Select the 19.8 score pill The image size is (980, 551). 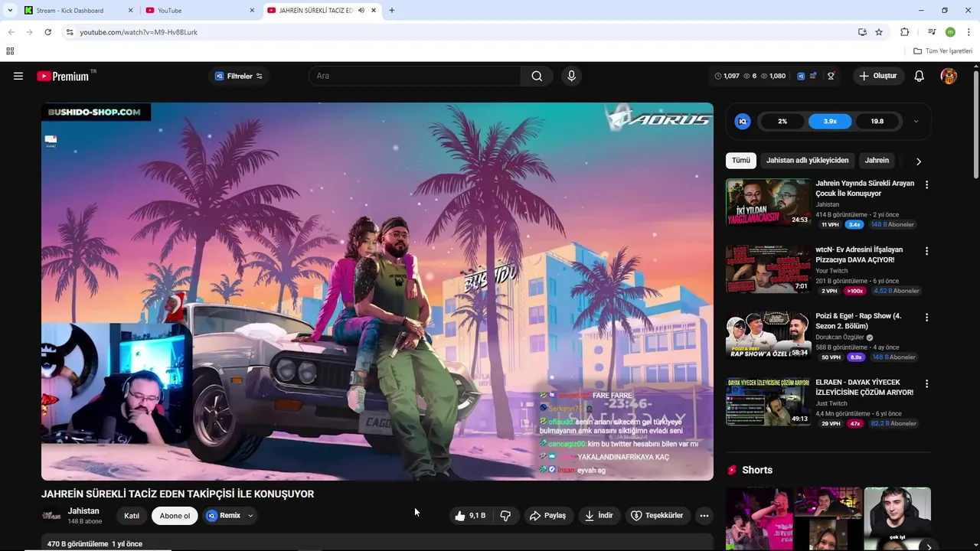(877, 121)
